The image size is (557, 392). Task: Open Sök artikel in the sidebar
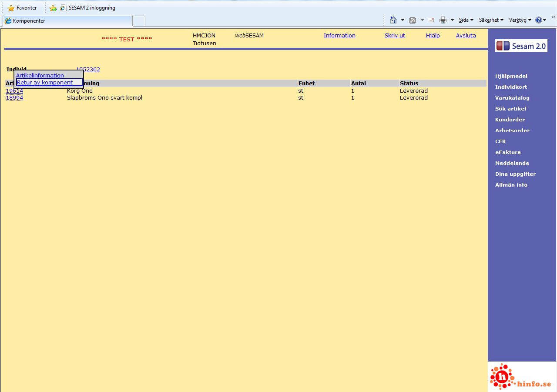[510, 109]
